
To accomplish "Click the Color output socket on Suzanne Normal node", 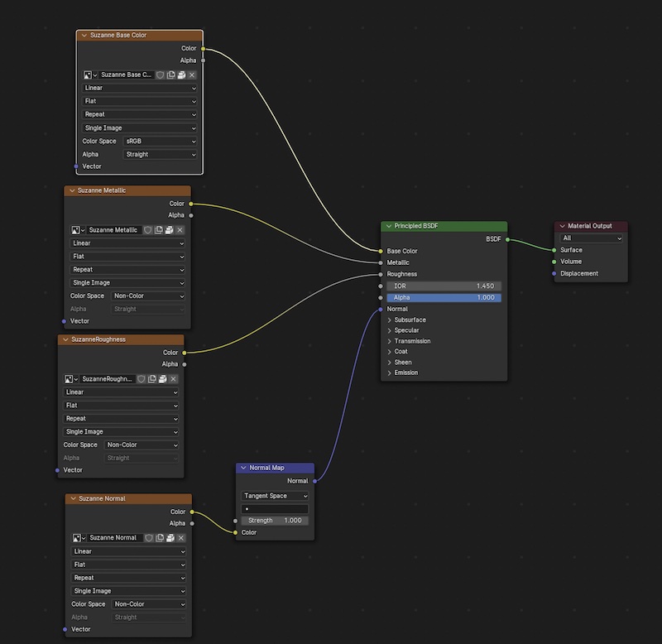I will point(192,512).
